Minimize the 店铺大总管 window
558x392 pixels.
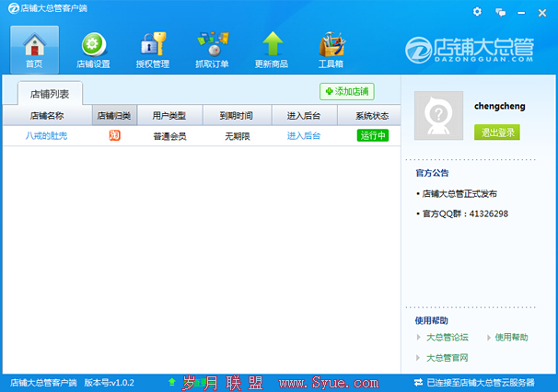[x=521, y=13]
